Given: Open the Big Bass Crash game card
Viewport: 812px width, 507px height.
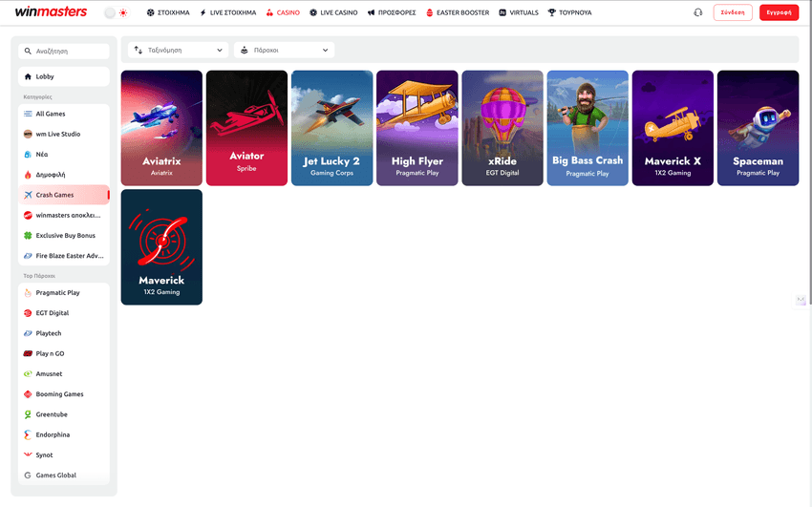Looking at the screenshot, I should pos(588,128).
